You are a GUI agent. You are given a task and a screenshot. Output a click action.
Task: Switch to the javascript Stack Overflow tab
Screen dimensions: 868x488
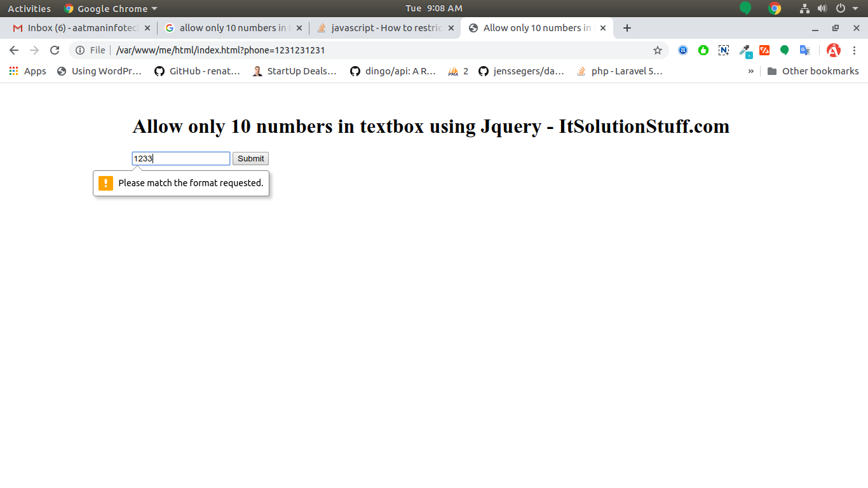tap(385, 28)
